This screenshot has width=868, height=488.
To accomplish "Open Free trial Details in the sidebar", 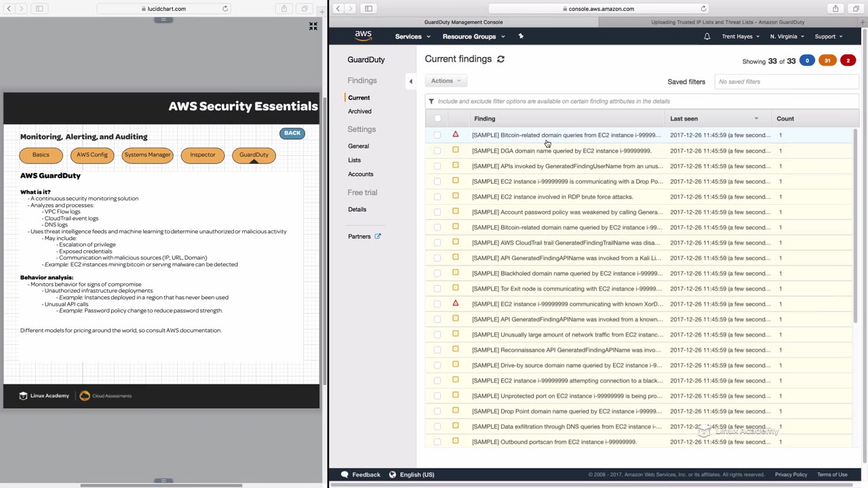I will [357, 209].
